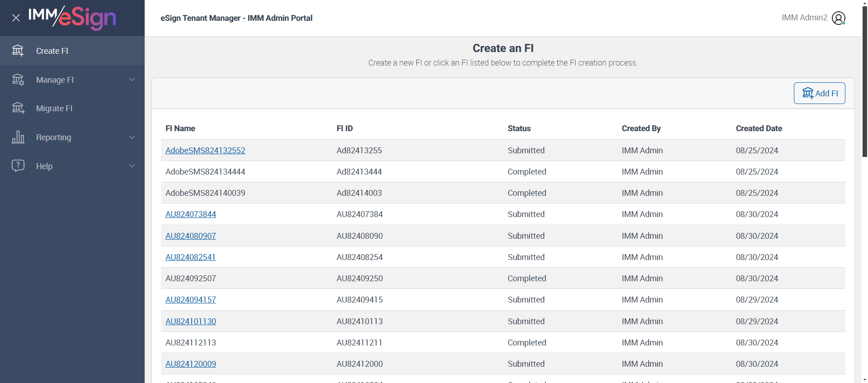Click the Migrate FI bank-arrow icon

pos(18,108)
